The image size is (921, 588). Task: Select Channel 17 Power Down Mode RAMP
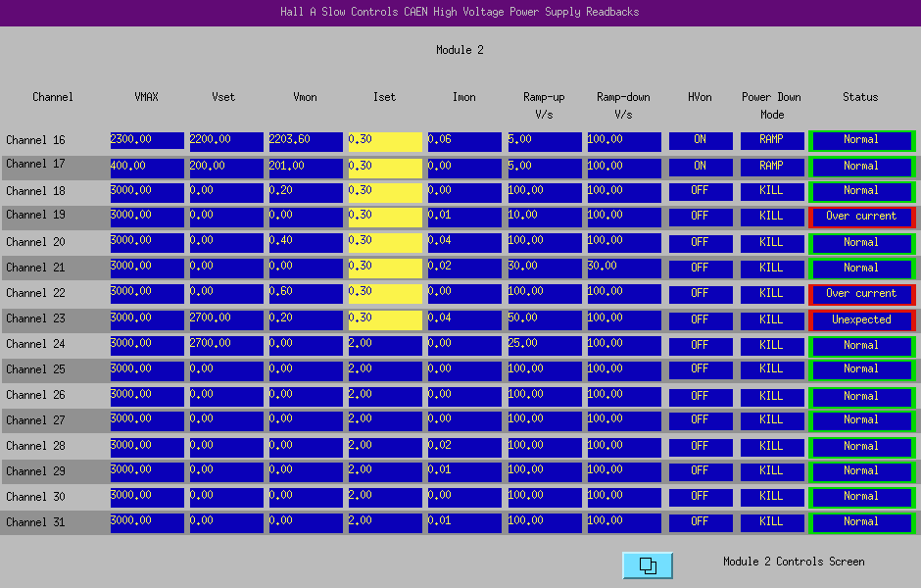click(x=772, y=168)
